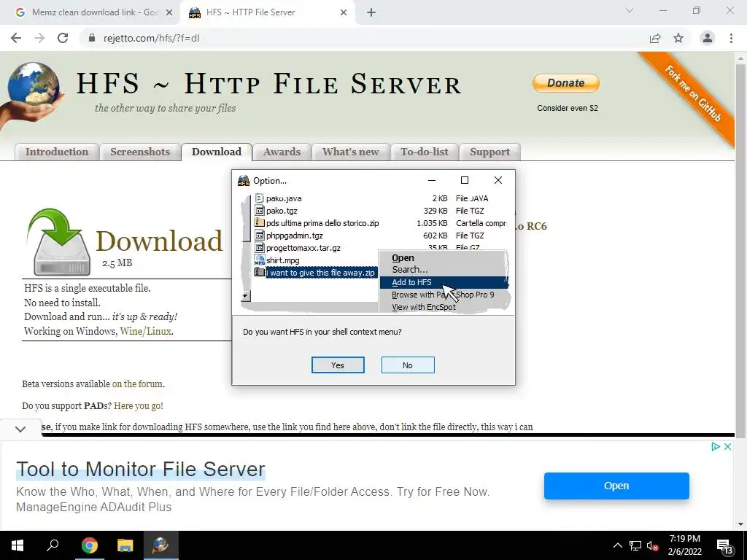Open the To-do-list tab
This screenshot has height=560, width=747.
424,152
